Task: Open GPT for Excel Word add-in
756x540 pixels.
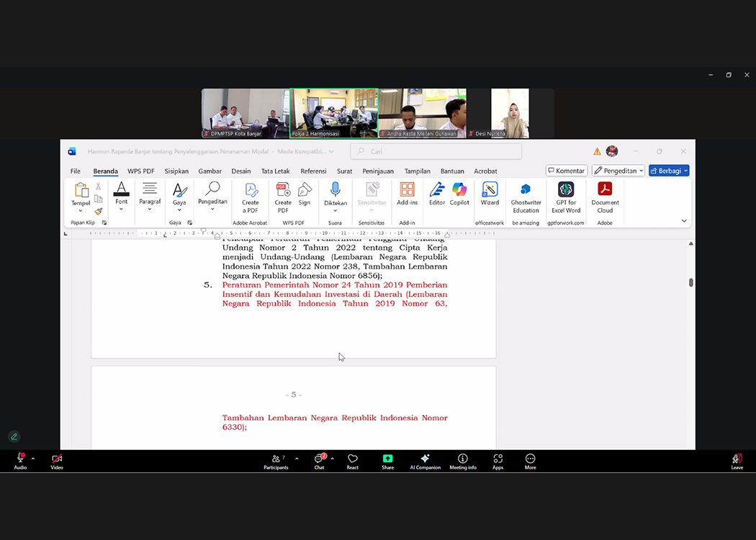Action: [566, 197]
